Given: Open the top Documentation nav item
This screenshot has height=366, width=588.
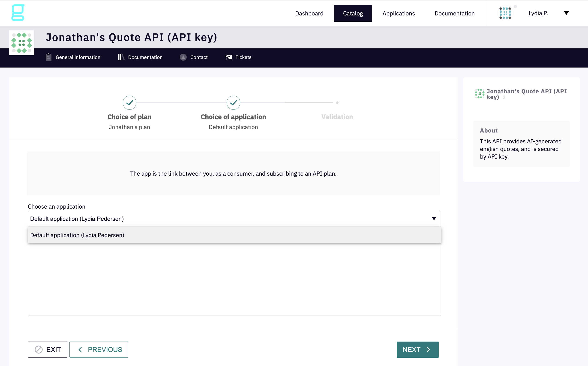Looking at the screenshot, I should (454, 13).
